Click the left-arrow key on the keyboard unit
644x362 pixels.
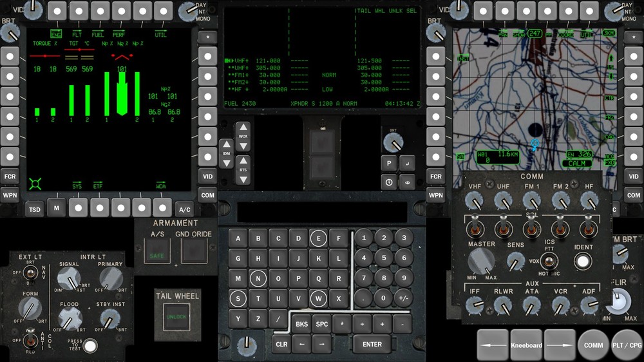click(x=301, y=345)
